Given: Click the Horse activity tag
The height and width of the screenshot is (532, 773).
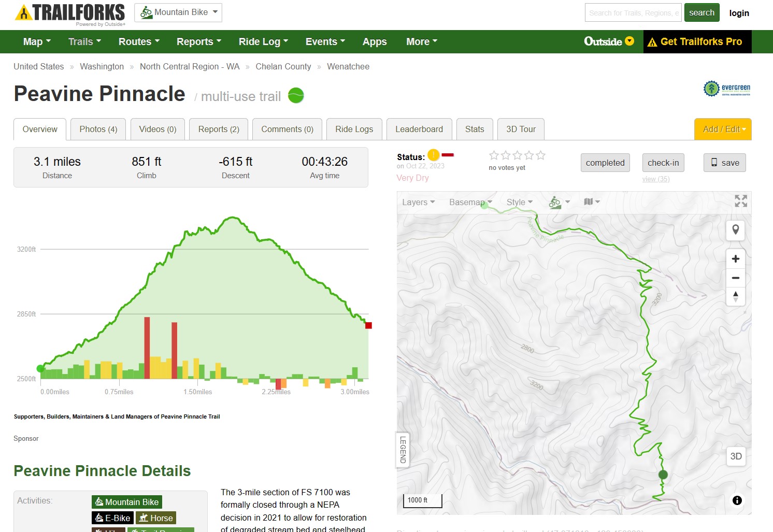Looking at the screenshot, I should point(156,518).
